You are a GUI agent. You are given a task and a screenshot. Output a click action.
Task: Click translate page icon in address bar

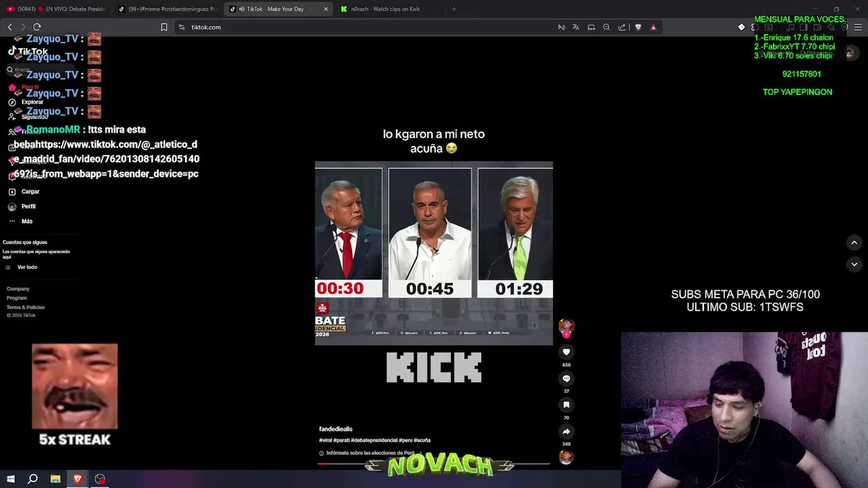click(576, 27)
